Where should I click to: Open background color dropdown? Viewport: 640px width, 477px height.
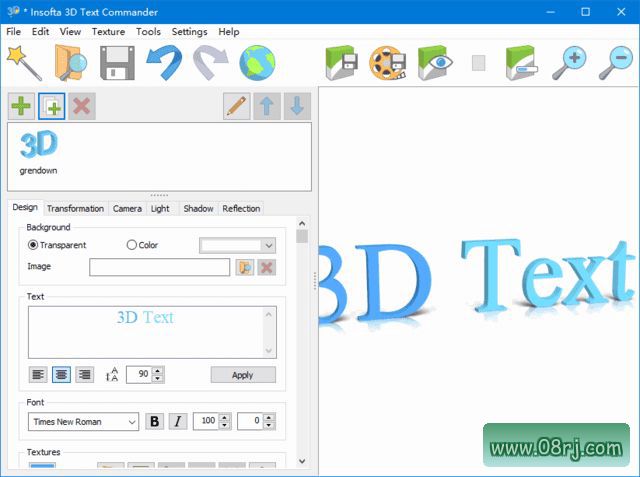pos(238,246)
